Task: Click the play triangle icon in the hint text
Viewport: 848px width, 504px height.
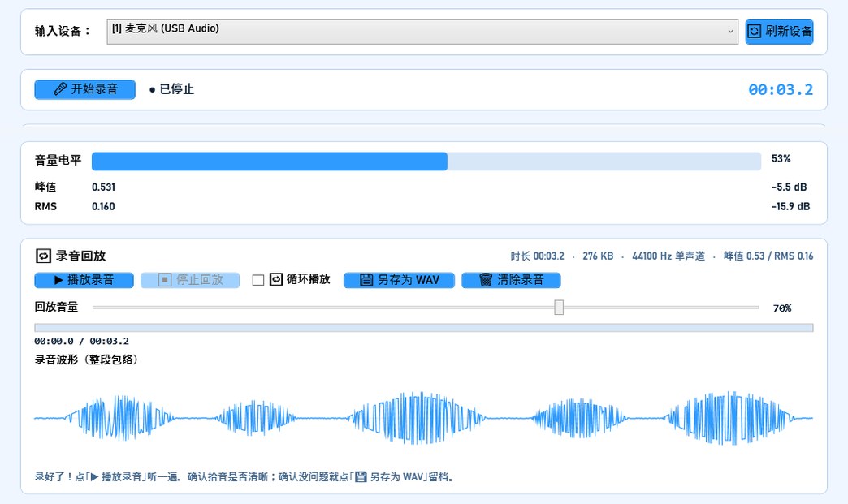Action: pos(95,477)
